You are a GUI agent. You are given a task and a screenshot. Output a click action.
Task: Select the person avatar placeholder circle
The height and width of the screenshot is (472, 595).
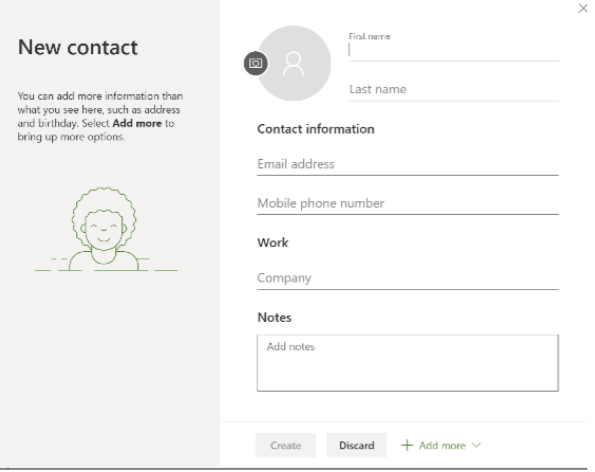(294, 63)
